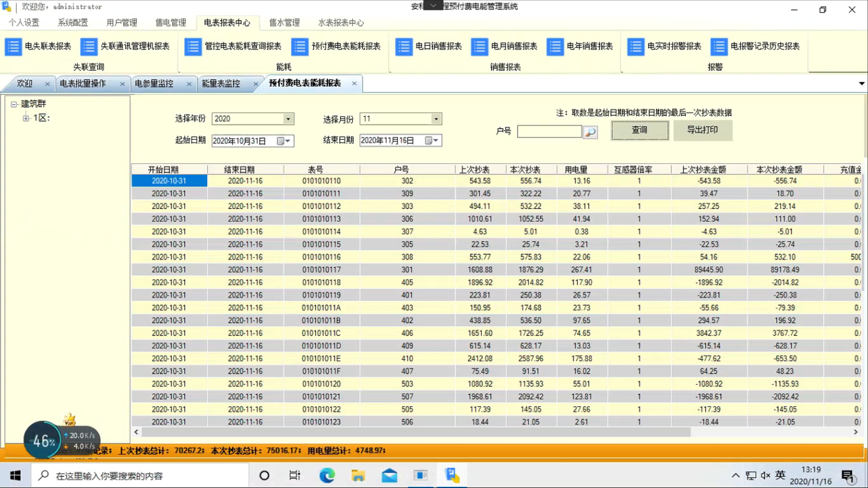Open Task View in the taskbar
The height and width of the screenshot is (488, 868).
(295, 476)
